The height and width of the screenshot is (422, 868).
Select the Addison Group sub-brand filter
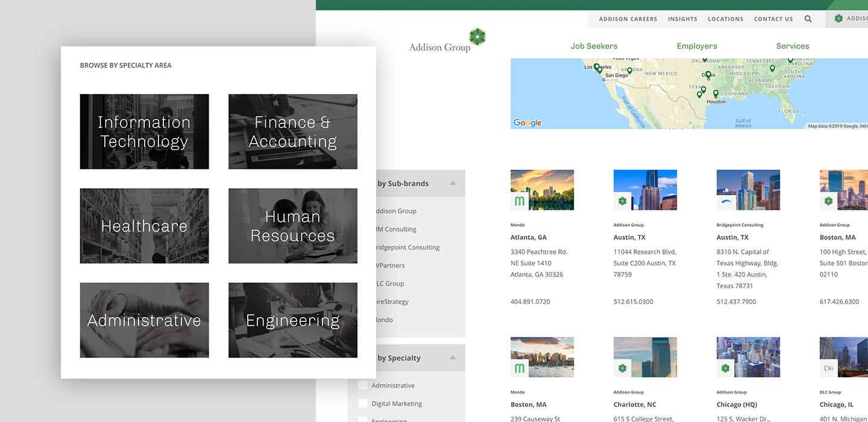tap(396, 211)
